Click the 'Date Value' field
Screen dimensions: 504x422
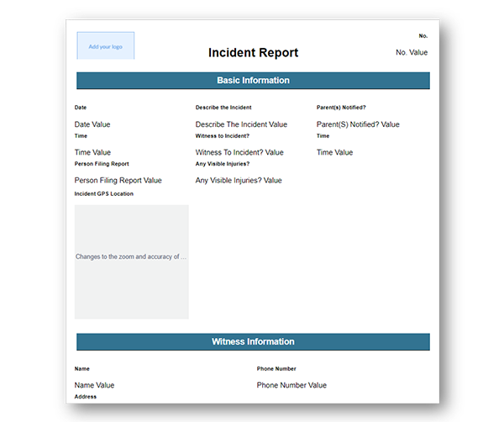[92, 124]
